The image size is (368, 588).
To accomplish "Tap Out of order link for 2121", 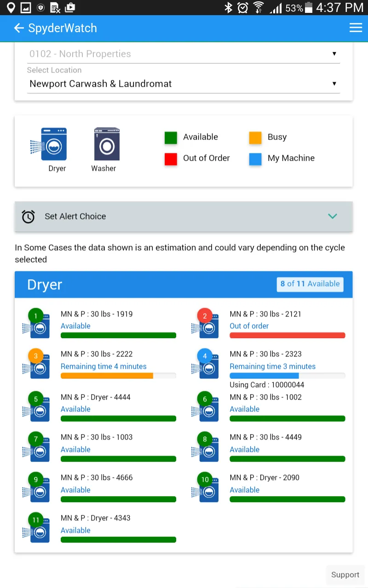I will pos(249,326).
